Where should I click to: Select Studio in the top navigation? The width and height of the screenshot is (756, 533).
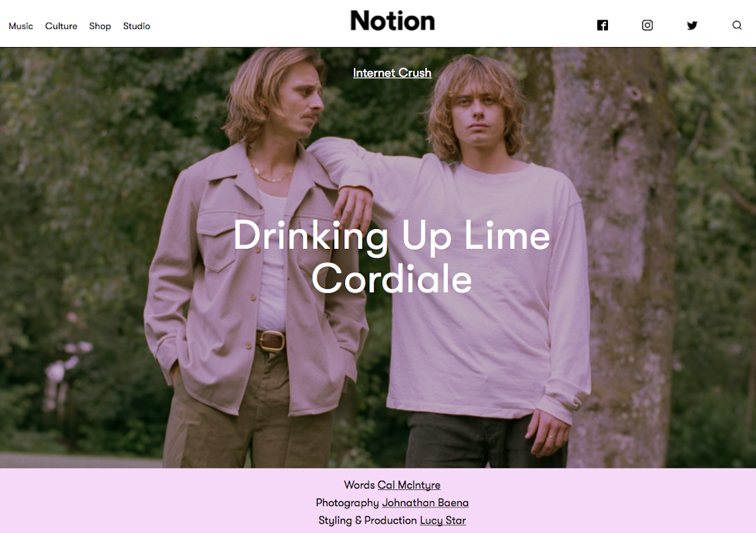137,26
